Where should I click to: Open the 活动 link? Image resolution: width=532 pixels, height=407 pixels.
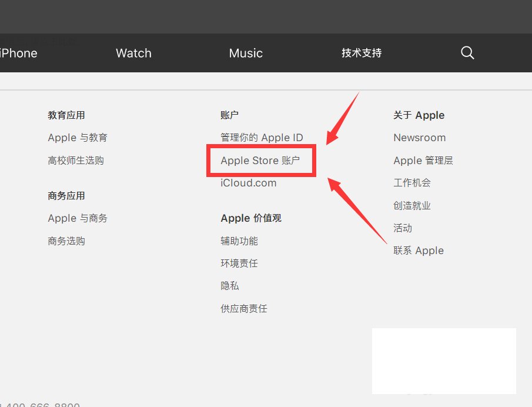pos(403,228)
